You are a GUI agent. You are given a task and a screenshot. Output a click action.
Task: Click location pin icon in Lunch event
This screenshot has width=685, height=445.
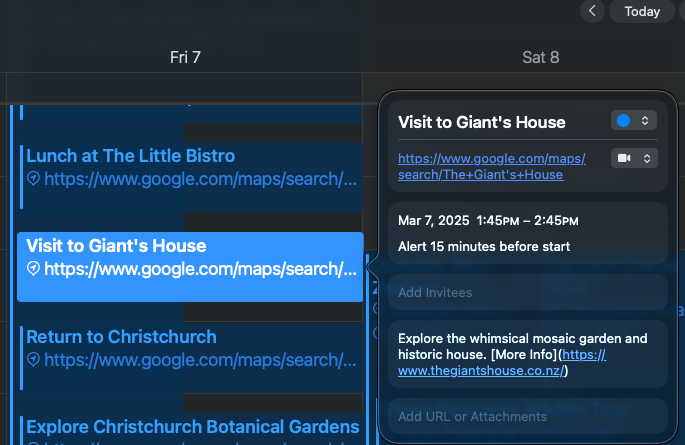33,179
